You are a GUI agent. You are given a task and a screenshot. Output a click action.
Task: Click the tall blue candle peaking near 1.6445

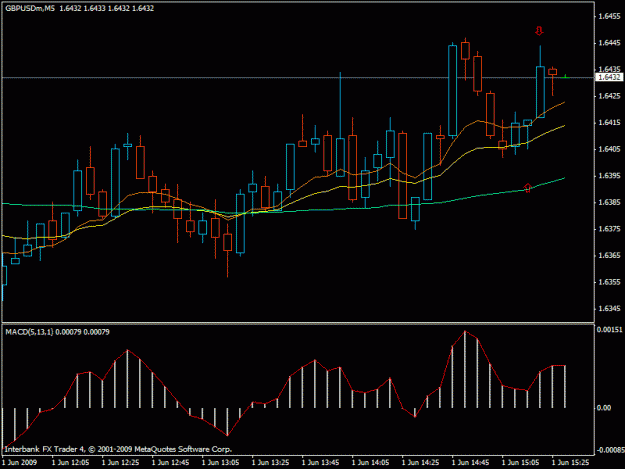[x=452, y=90]
